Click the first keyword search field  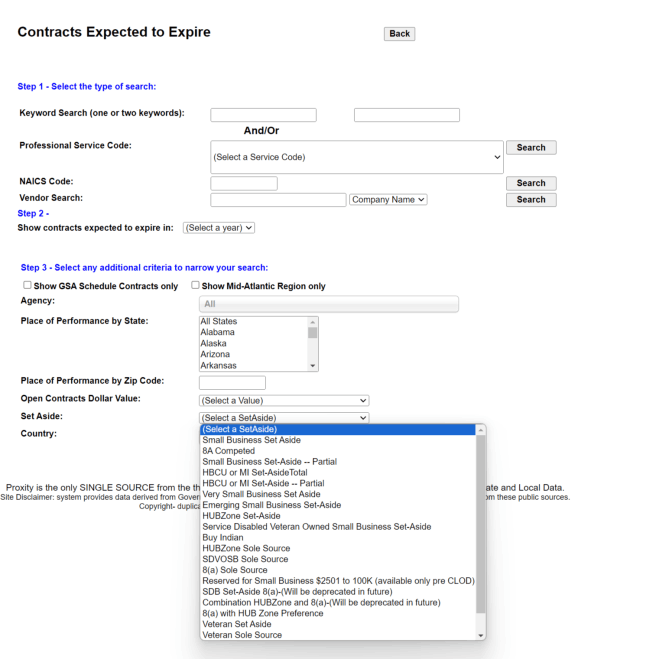coord(263,115)
